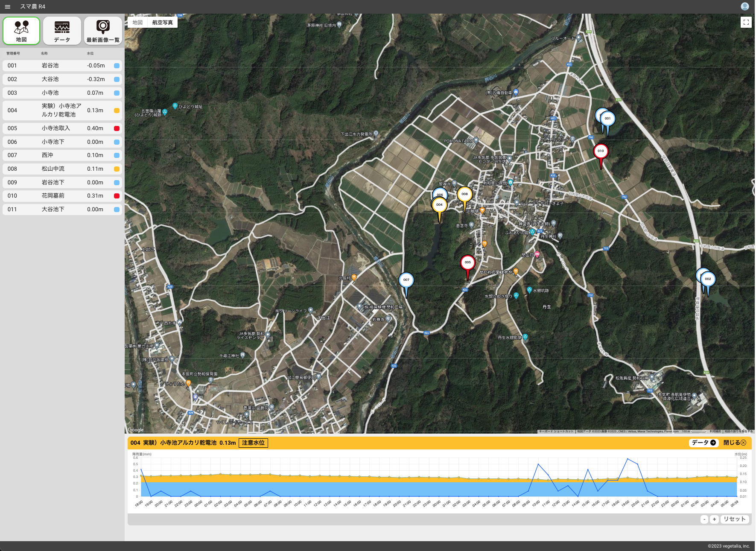The height and width of the screenshot is (551, 756).
Task: Click the blue 001 map marker
Action: pos(607,119)
